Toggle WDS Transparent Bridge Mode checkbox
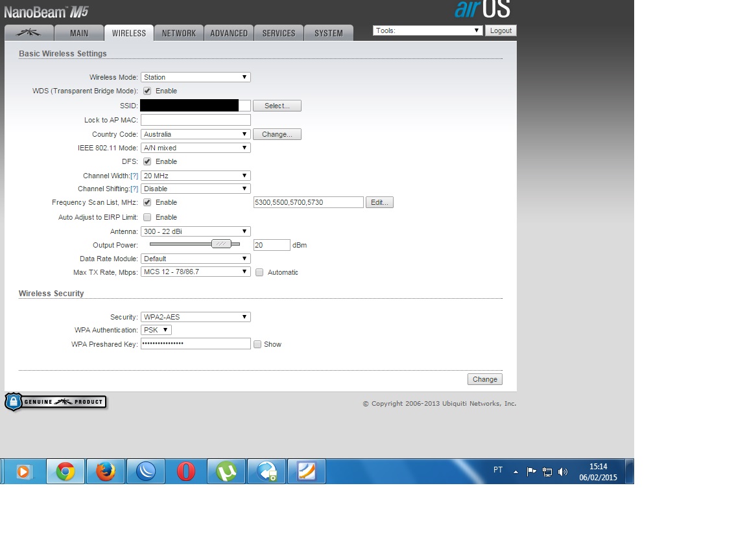Viewport: 747px width, 560px height. [147, 91]
